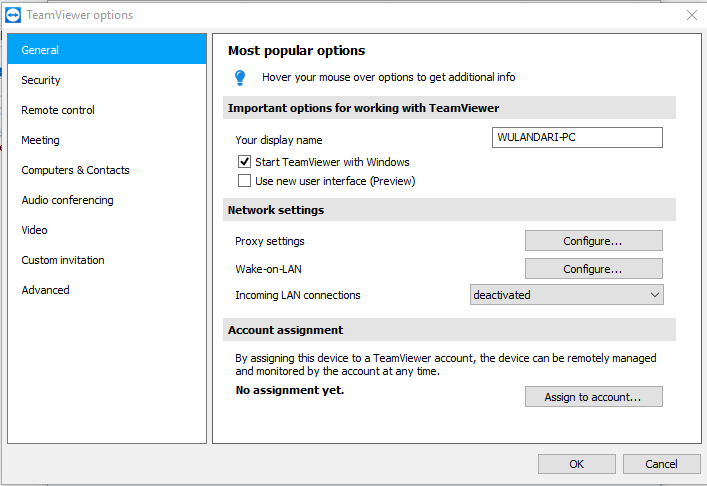Go to Remote control settings
This screenshot has height=486, width=707.
click(x=107, y=110)
